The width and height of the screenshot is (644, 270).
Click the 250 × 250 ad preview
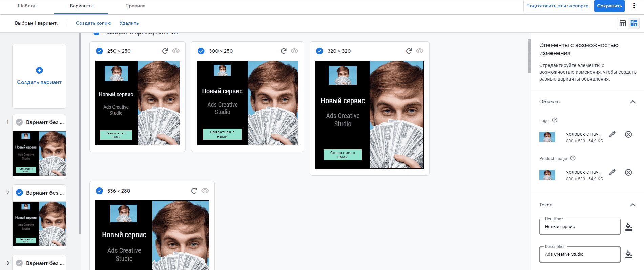[138, 103]
